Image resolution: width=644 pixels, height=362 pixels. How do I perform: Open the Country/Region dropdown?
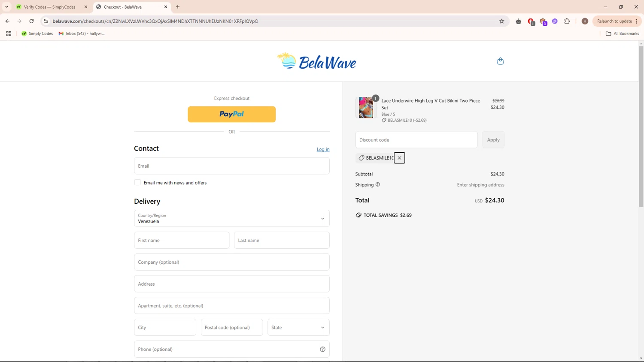(232, 218)
